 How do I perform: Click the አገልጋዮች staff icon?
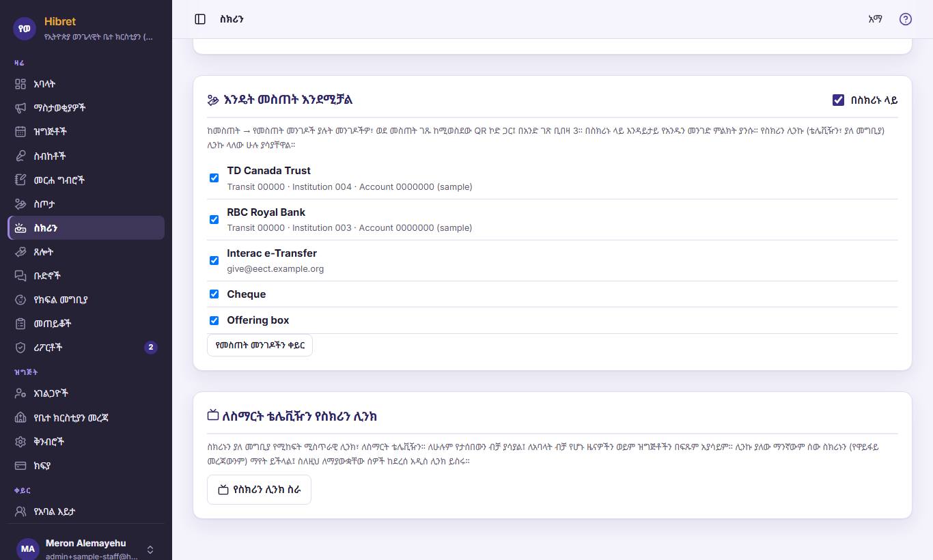20,393
